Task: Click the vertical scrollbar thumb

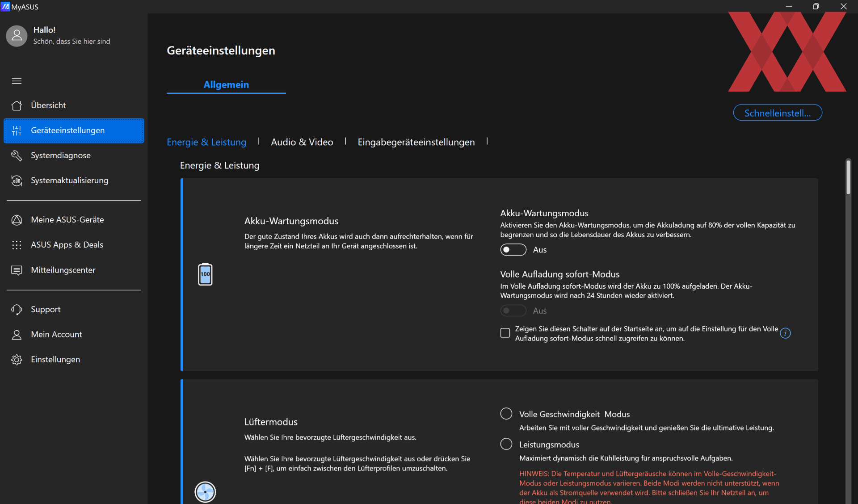Action: pyautogui.click(x=848, y=177)
